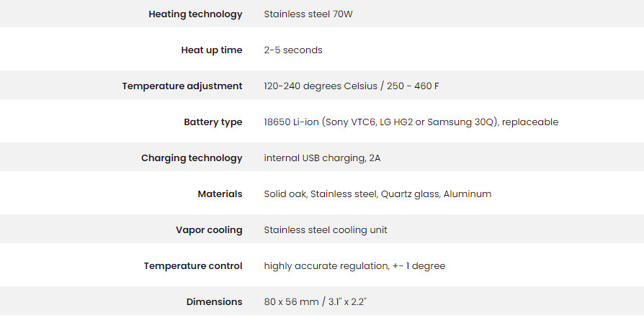Click the 'Vapor cooling' label
Image resolution: width=644 pixels, height=318 pixels.
click(209, 230)
